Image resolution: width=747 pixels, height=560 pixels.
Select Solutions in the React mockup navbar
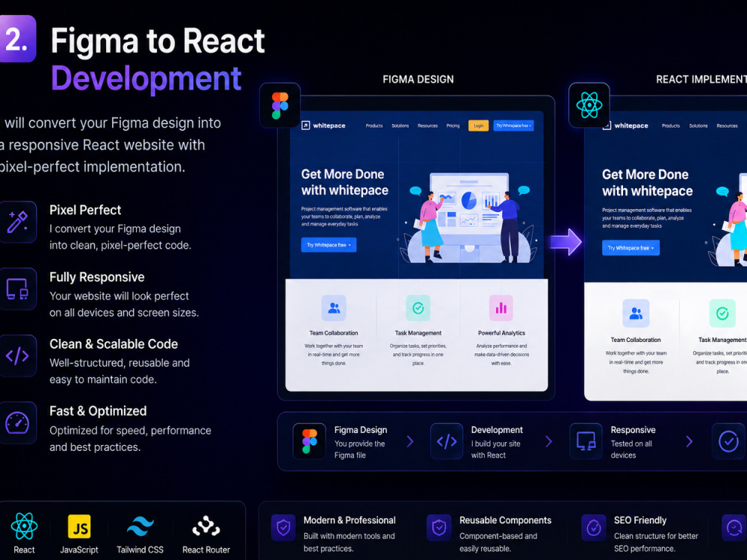[698, 125]
